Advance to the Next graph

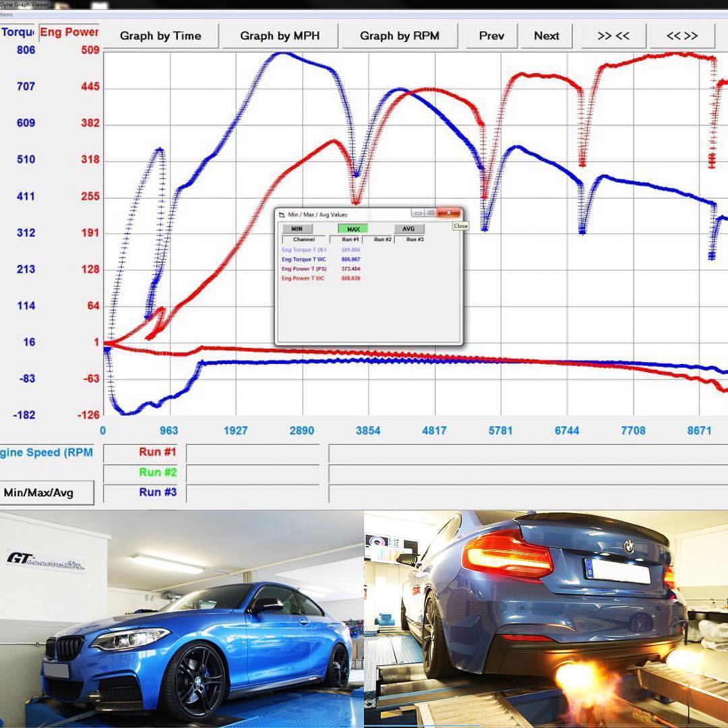(546, 36)
